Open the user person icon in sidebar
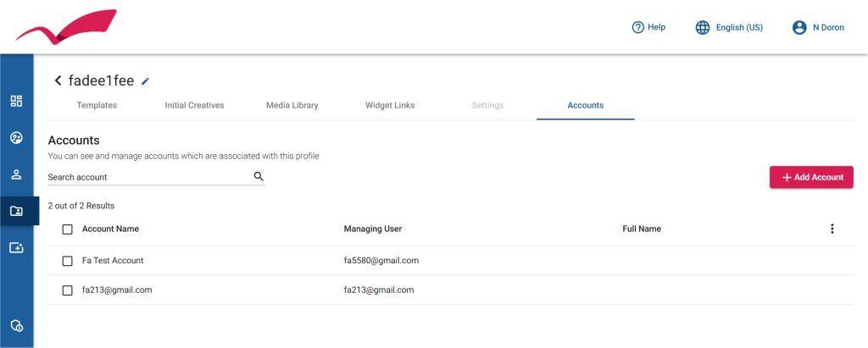This screenshot has height=348, width=868. click(16, 174)
